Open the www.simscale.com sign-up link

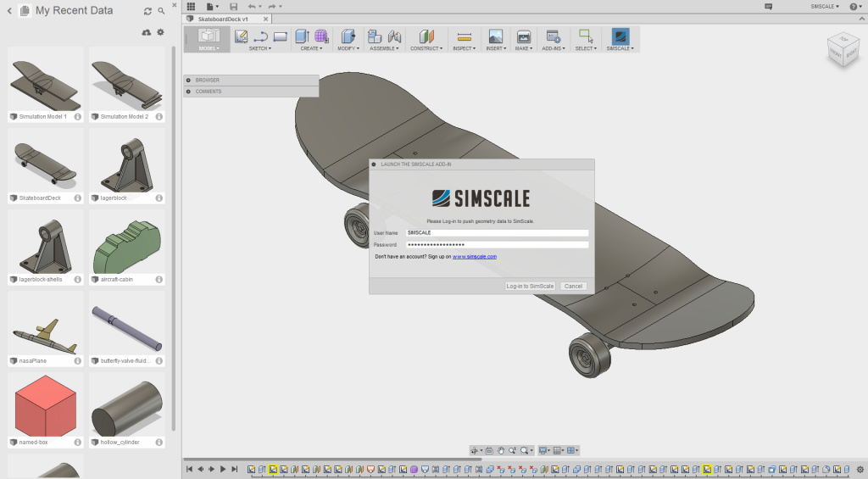tap(474, 256)
